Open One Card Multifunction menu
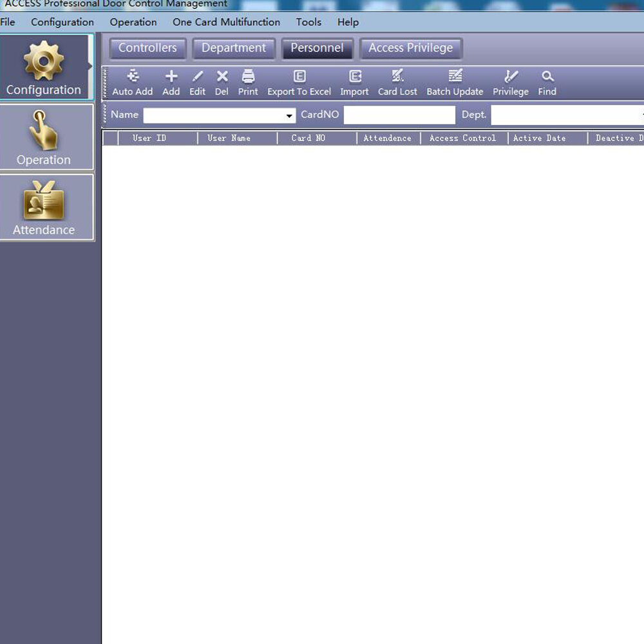Screen dimensions: 644x644 (x=226, y=22)
